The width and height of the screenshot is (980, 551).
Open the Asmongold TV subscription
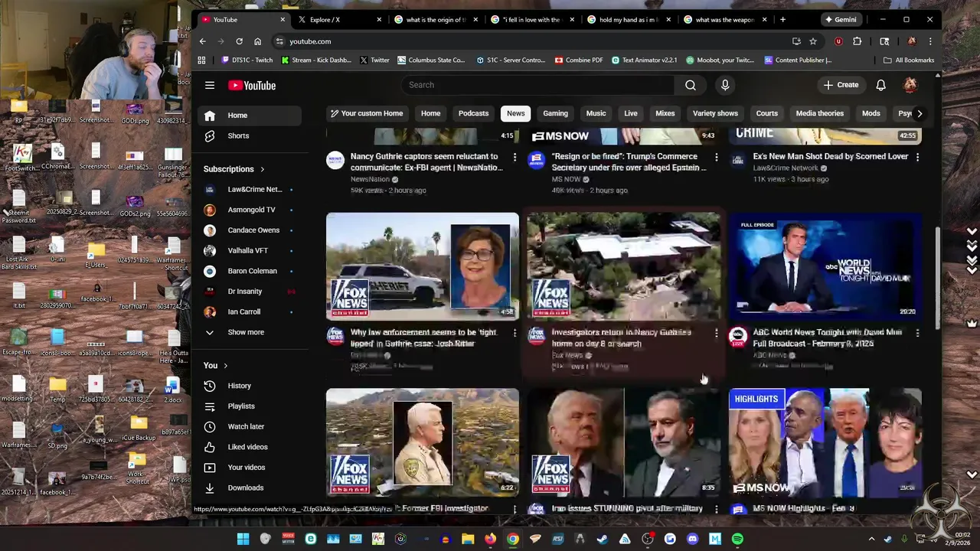[250, 210]
